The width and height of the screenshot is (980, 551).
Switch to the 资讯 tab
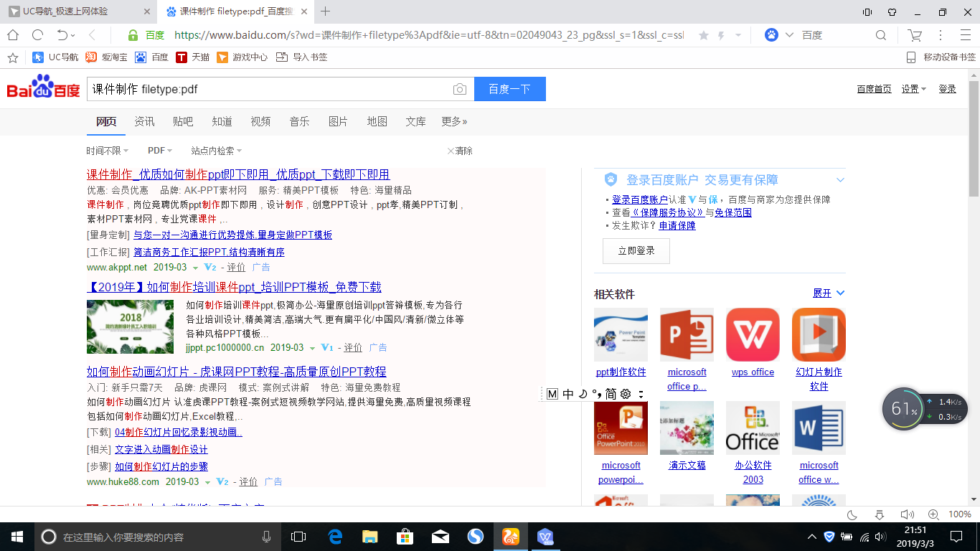pos(144,121)
